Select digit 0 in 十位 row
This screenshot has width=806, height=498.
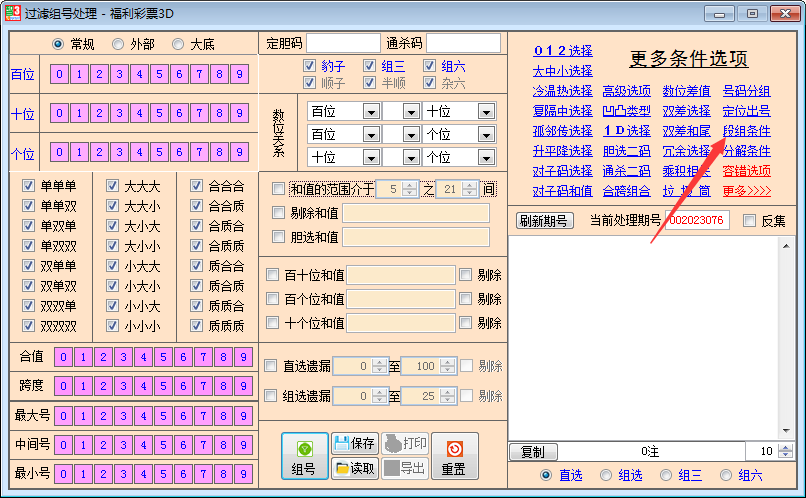coord(59,113)
